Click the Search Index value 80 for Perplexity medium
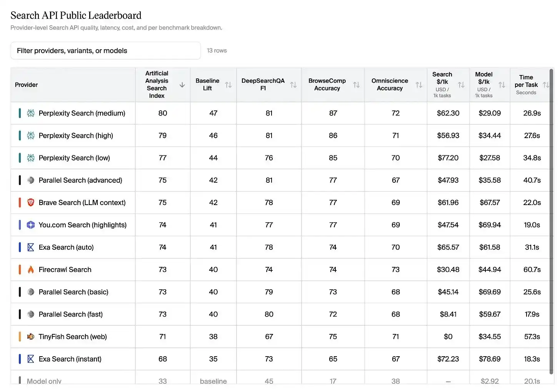 point(163,113)
